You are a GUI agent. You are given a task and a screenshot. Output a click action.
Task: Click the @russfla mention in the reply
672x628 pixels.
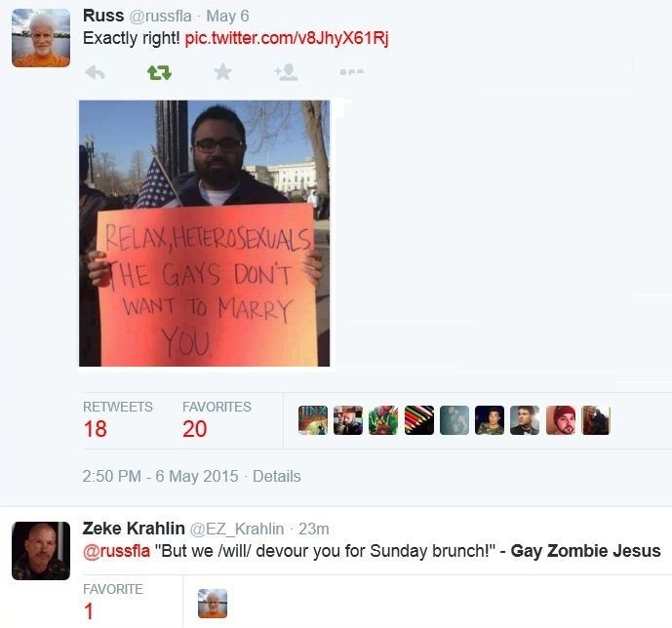click(116, 551)
